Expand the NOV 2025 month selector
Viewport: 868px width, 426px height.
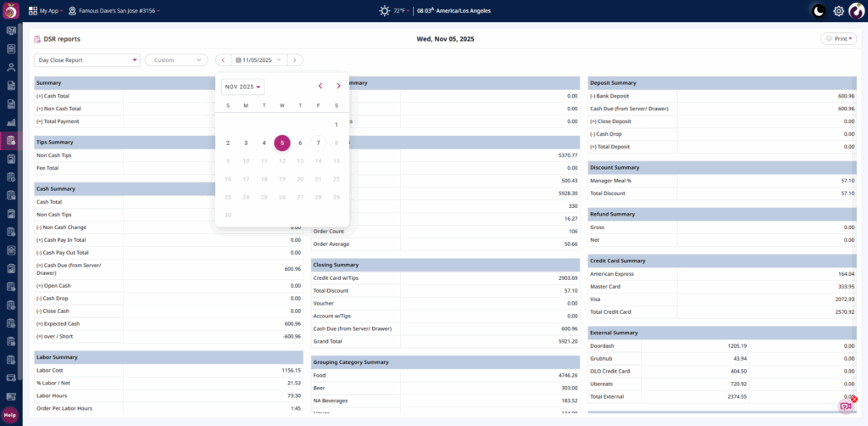[243, 87]
